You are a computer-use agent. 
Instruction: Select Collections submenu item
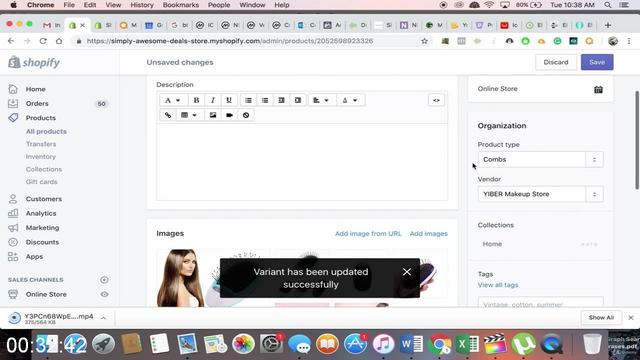coord(44,169)
